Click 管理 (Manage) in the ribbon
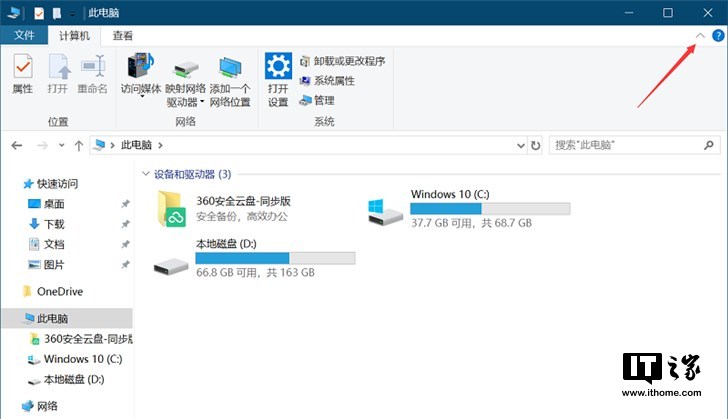Screen dimensions: 728x419 [x=317, y=100]
